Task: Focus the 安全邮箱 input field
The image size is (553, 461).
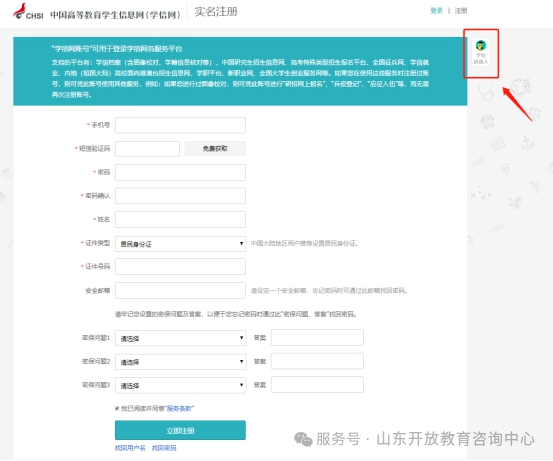Action: (180, 290)
